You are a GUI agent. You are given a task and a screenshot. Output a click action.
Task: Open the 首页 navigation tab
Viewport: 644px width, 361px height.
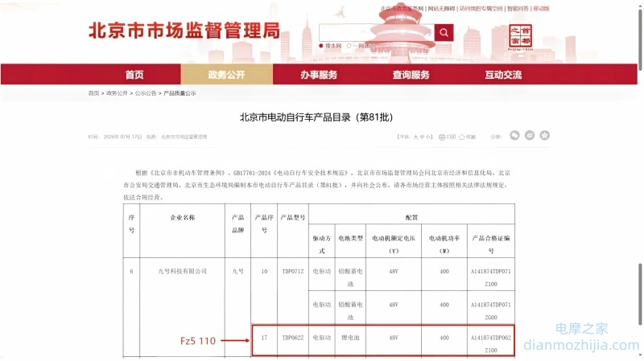click(134, 75)
